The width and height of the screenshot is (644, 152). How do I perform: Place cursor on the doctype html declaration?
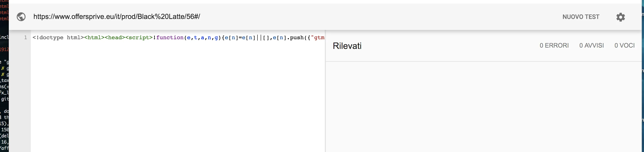58,38
